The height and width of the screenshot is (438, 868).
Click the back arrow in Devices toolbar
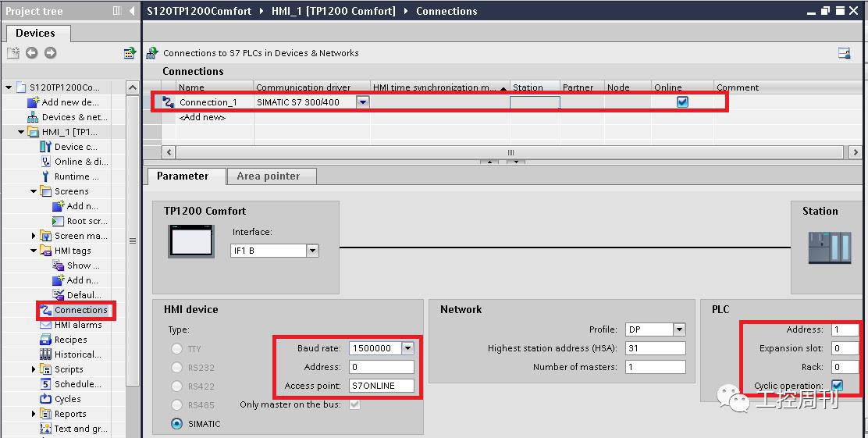tap(31, 53)
